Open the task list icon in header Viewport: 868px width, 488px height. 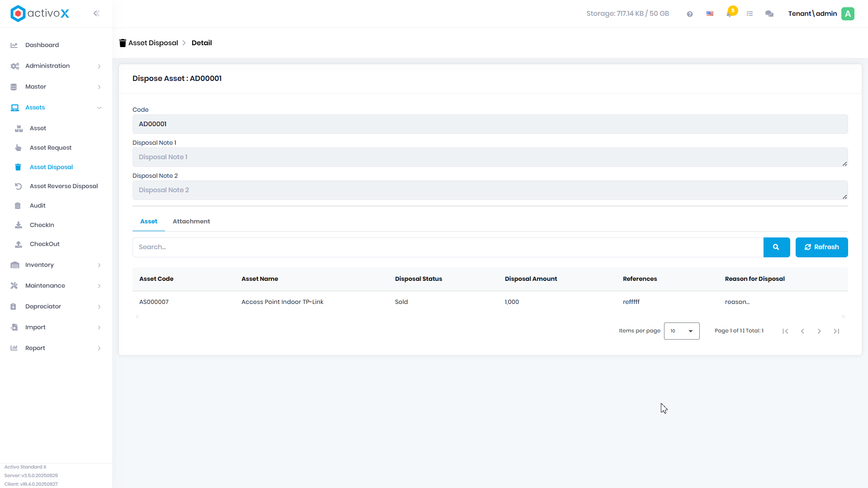pyautogui.click(x=749, y=14)
